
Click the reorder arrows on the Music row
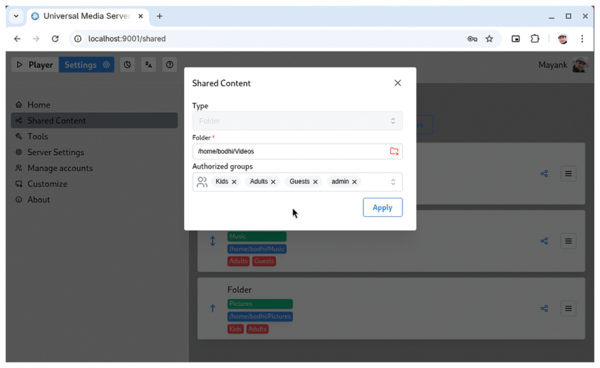tap(213, 241)
